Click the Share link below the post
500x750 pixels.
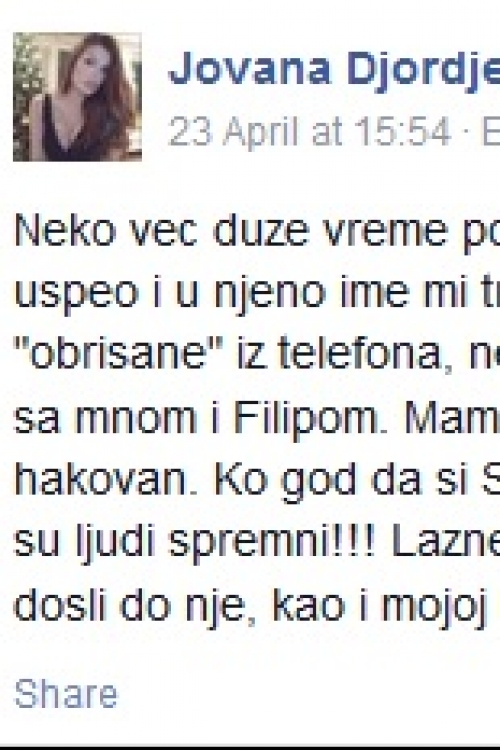[66, 694]
